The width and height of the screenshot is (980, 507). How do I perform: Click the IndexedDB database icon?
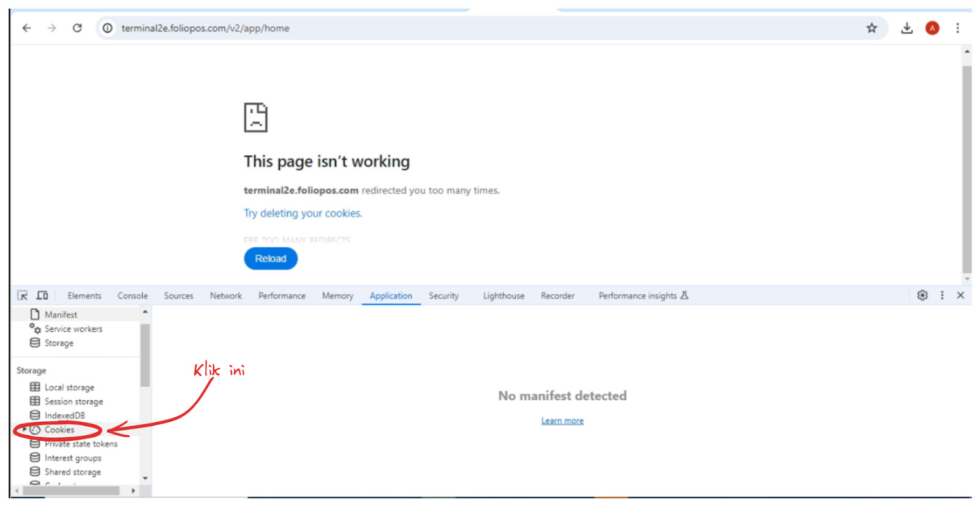click(x=35, y=415)
